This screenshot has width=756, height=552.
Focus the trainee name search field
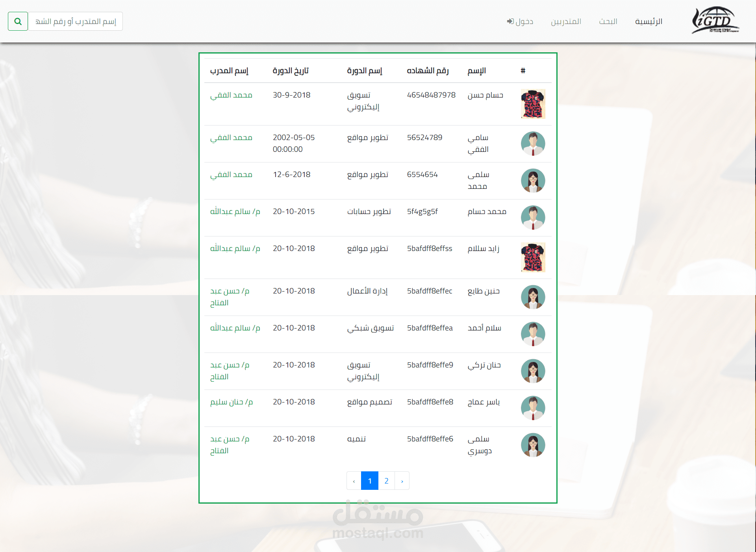[x=76, y=21]
